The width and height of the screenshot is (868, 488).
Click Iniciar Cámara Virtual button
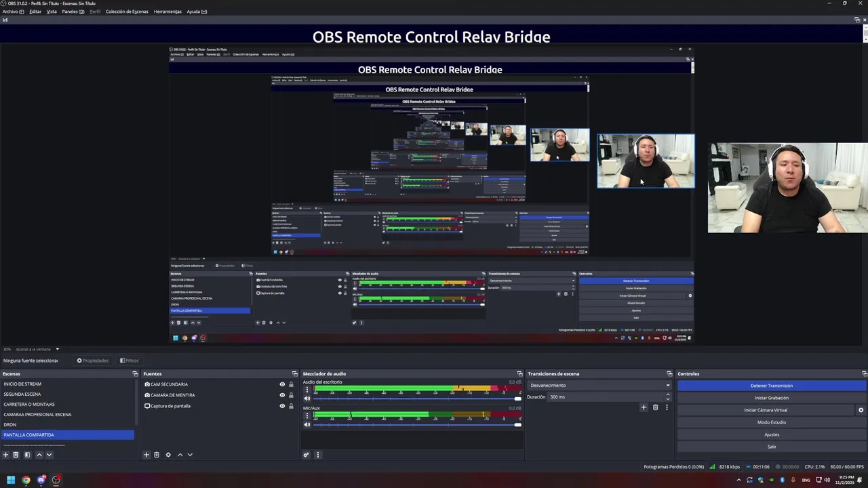(766, 410)
